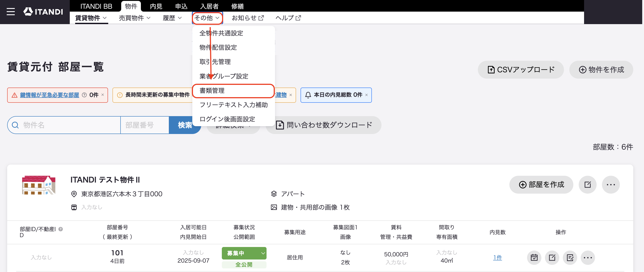The image size is (644, 272).
Task: Switch to the 入居者 tab
Action: click(209, 6)
